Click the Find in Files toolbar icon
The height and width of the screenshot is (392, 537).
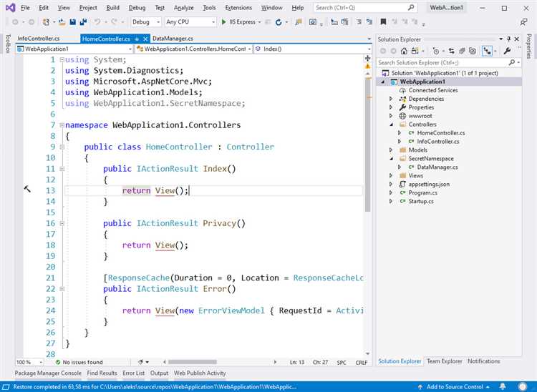tap(299, 22)
